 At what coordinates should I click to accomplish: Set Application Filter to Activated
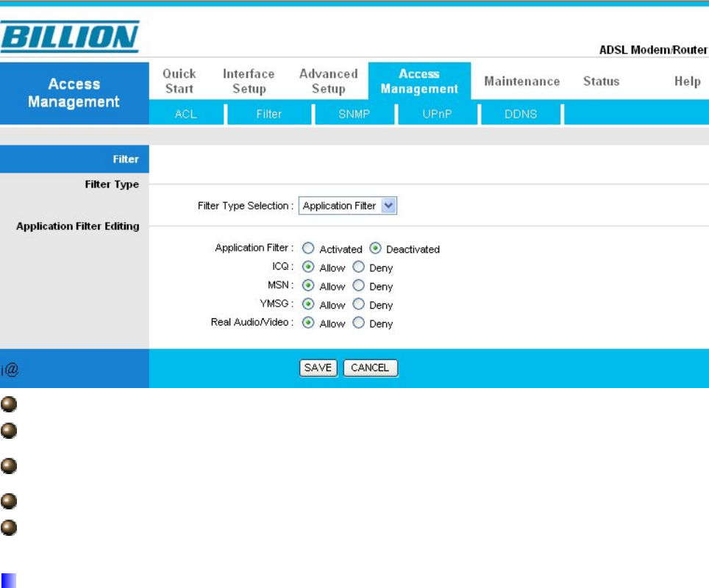308,248
